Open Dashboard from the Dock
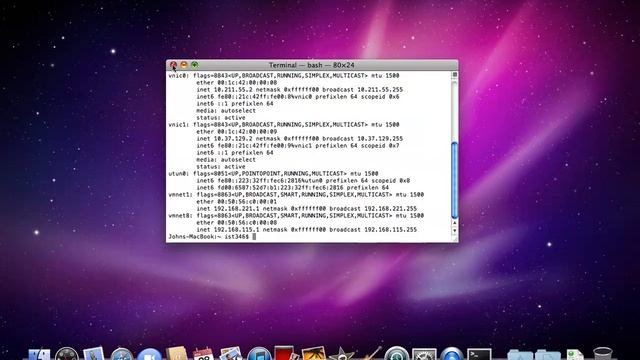640x360 pixels. pos(67,354)
